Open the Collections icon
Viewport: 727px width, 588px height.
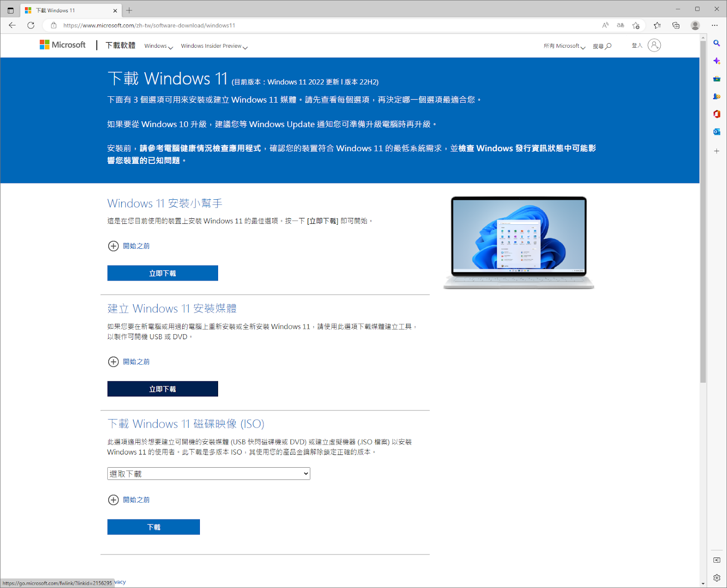(676, 25)
